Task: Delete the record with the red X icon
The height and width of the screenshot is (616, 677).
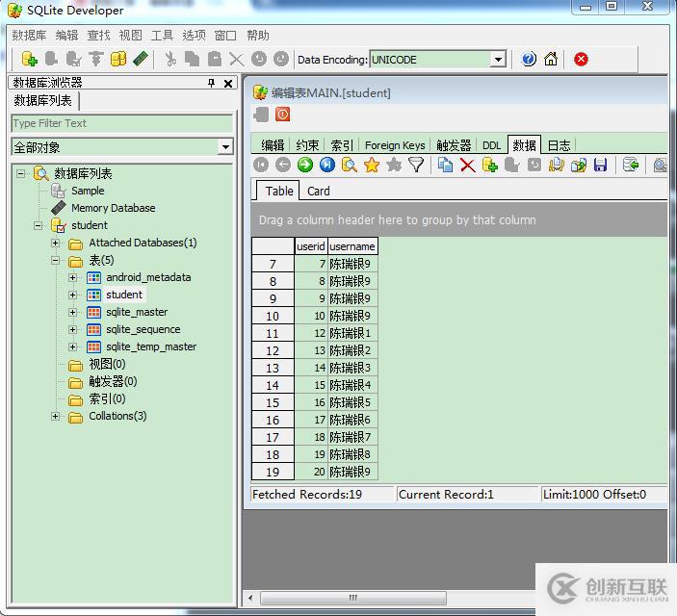Action: pyautogui.click(x=468, y=165)
